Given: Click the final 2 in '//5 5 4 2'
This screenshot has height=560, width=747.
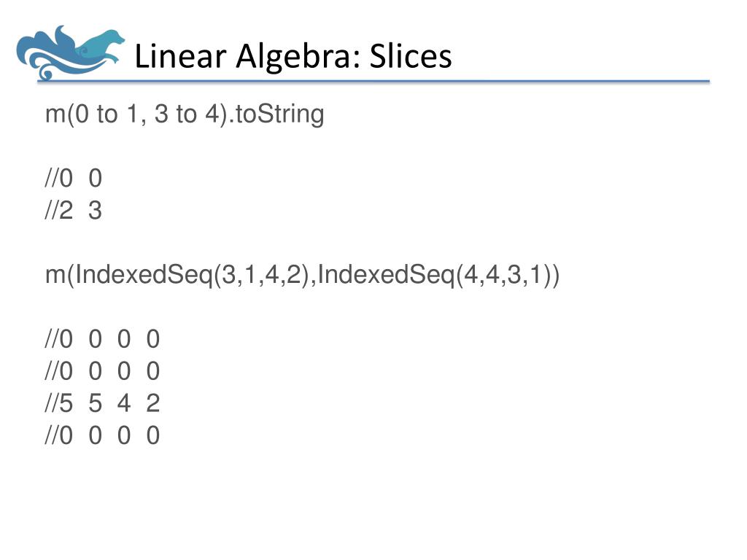Looking at the screenshot, I should click(x=153, y=403).
